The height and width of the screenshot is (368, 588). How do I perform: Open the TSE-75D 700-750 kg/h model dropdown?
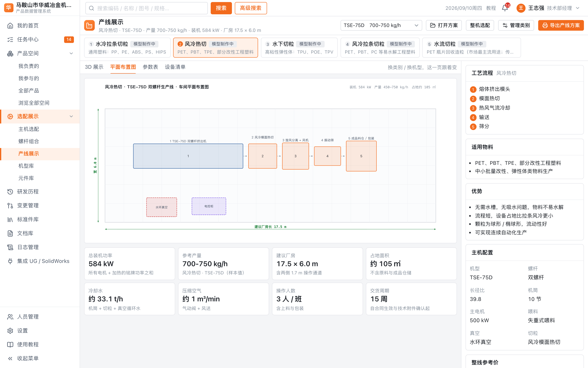pyautogui.click(x=381, y=25)
